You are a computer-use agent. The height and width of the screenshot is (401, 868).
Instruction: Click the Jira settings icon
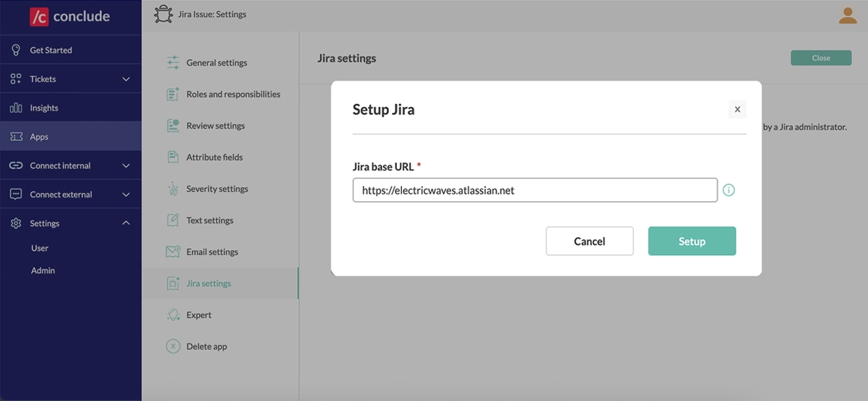coord(173,284)
